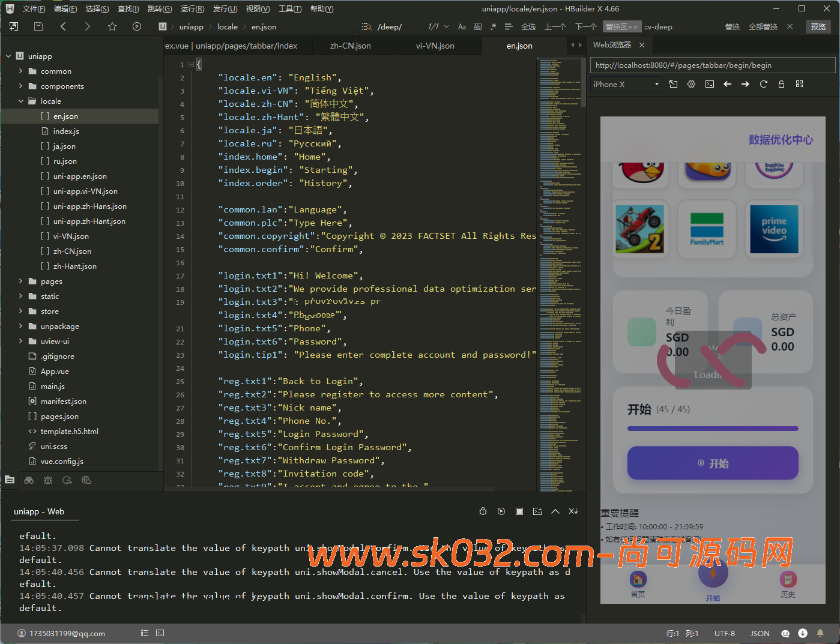840x644 pixels.
Task: Click the 开始 progress bar in preview
Action: (713, 429)
